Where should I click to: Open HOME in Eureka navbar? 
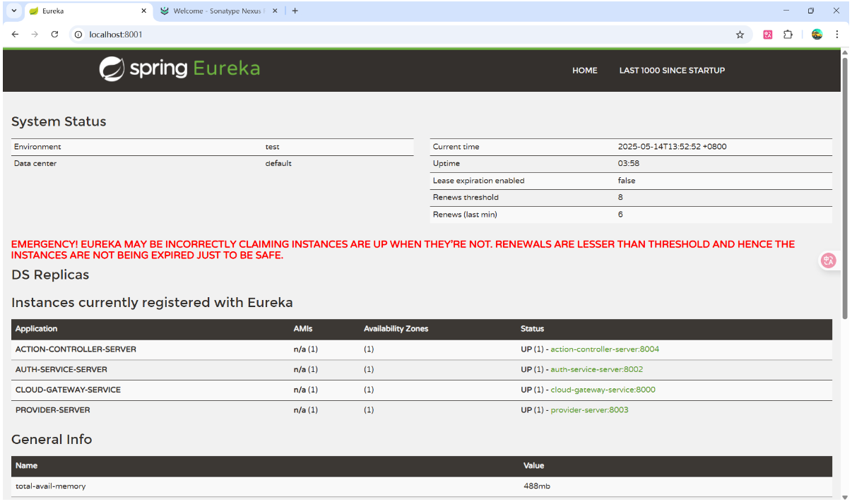point(584,70)
